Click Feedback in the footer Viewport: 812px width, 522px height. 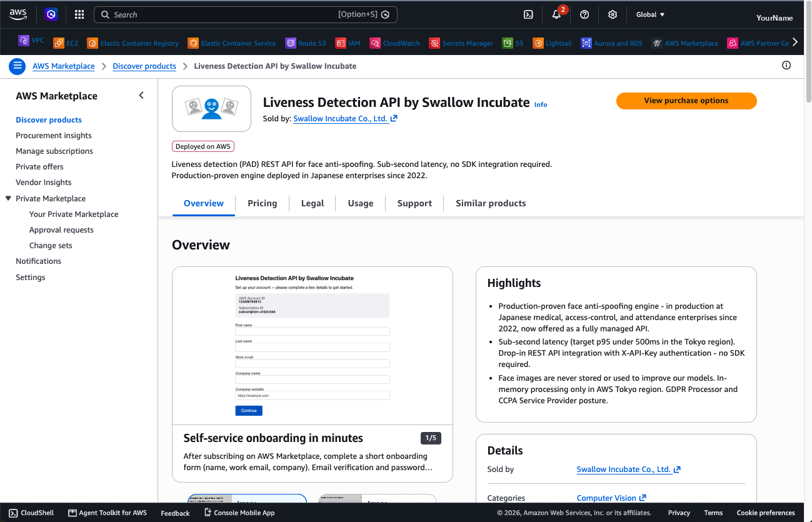point(175,513)
